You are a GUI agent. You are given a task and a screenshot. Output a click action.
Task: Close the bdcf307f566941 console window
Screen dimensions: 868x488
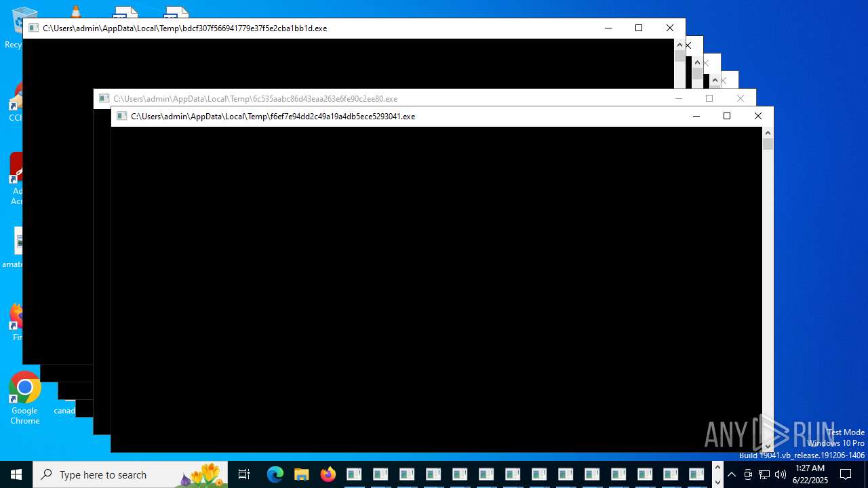click(670, 28)
